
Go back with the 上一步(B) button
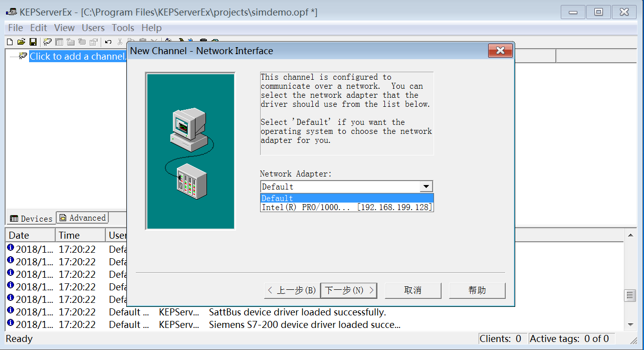point(292,290)
